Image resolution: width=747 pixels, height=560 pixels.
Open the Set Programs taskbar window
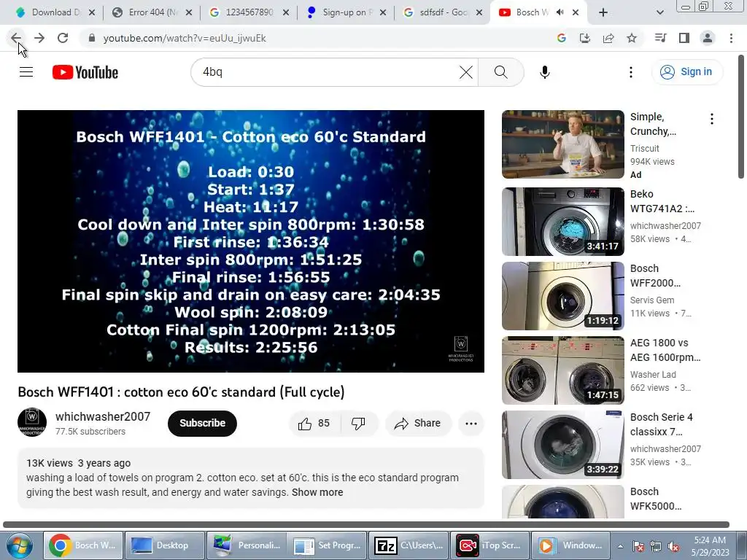click(327, 545)
